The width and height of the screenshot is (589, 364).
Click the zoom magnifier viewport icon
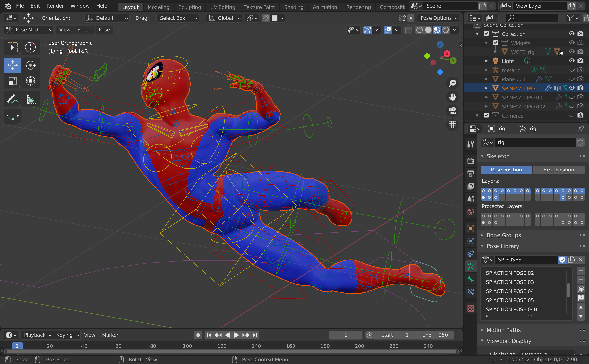coord(452,83)
